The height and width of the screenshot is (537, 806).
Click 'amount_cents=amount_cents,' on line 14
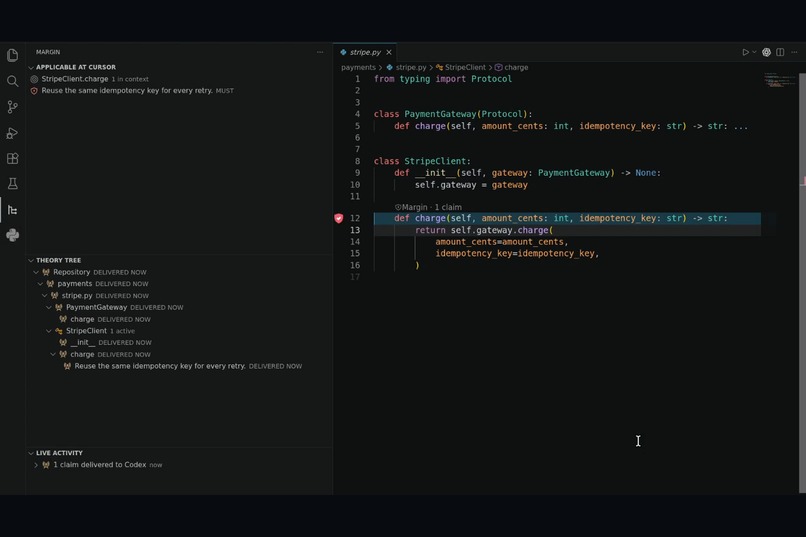[502, 242]
